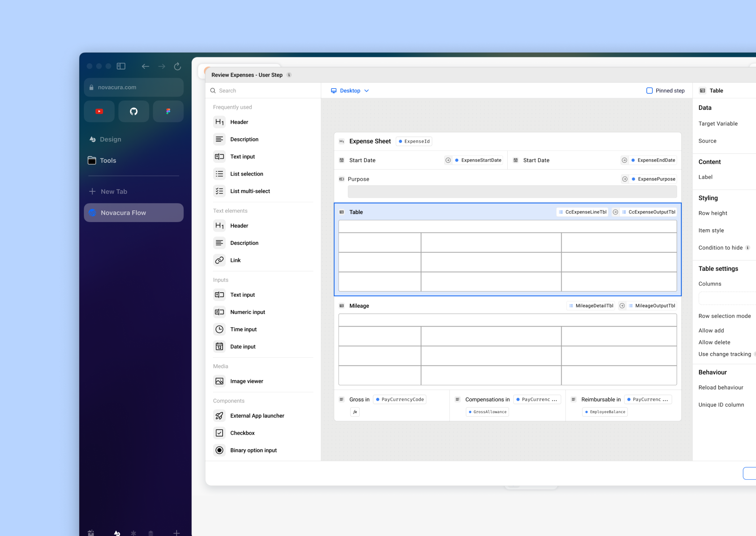Select the External App launcher component
This screenshot has width=756, height=536.
pos(219,416)
